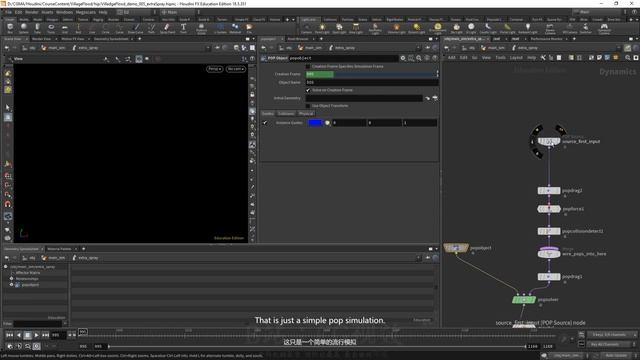Click the popsolver node
The height and width of the screenshot is (360, 640).
[x=524, y=300]
